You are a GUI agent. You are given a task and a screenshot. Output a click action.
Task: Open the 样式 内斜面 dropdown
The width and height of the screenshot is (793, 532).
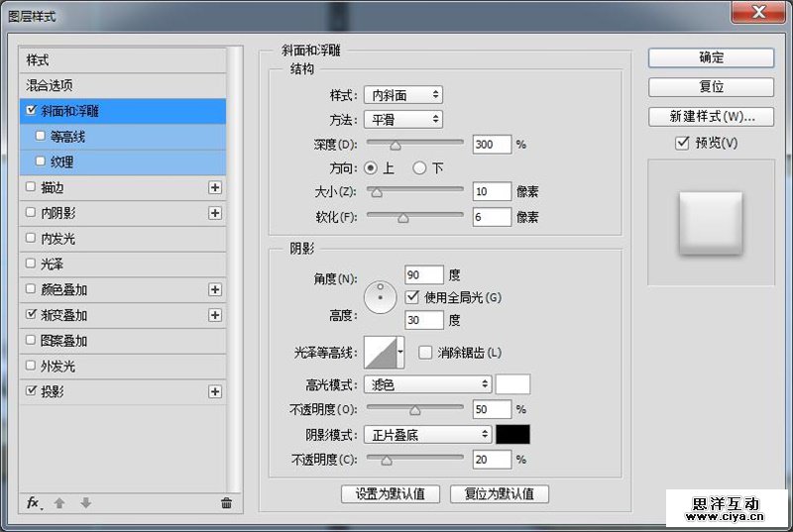click(x=402, y=95)
